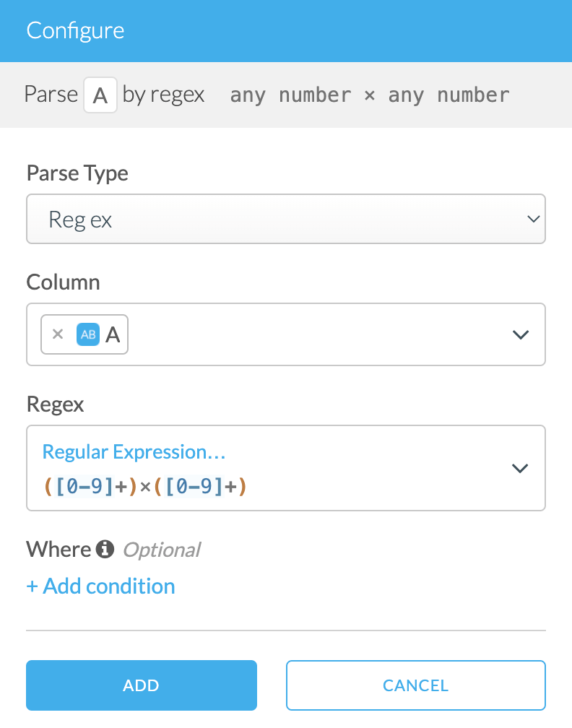Click the by regex label in header
Screen dimensions: 572x728
(163, 95)
